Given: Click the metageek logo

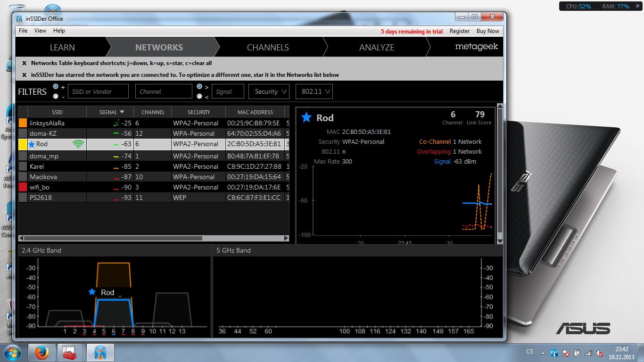Looking at the screenshot, I should point(477,47).
